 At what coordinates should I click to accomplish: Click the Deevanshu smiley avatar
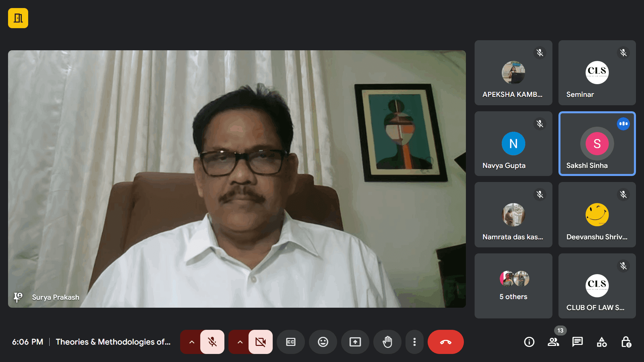coord(597,215)
